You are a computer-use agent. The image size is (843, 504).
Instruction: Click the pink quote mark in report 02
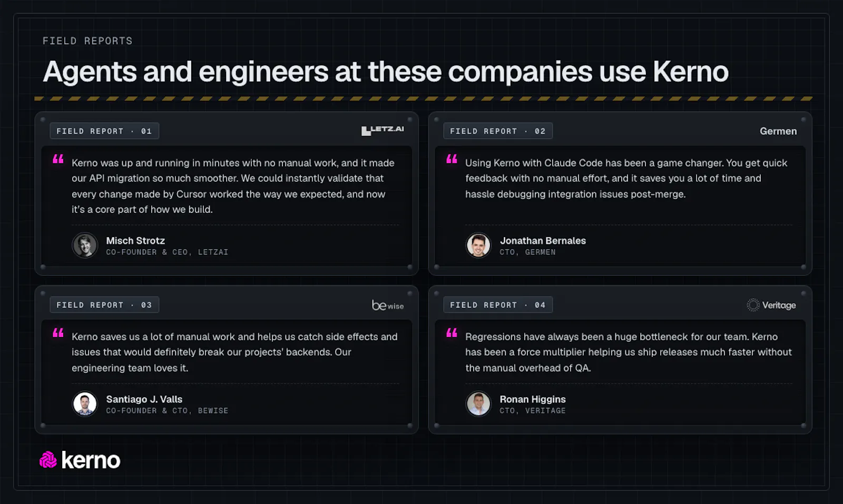(452, 159)
